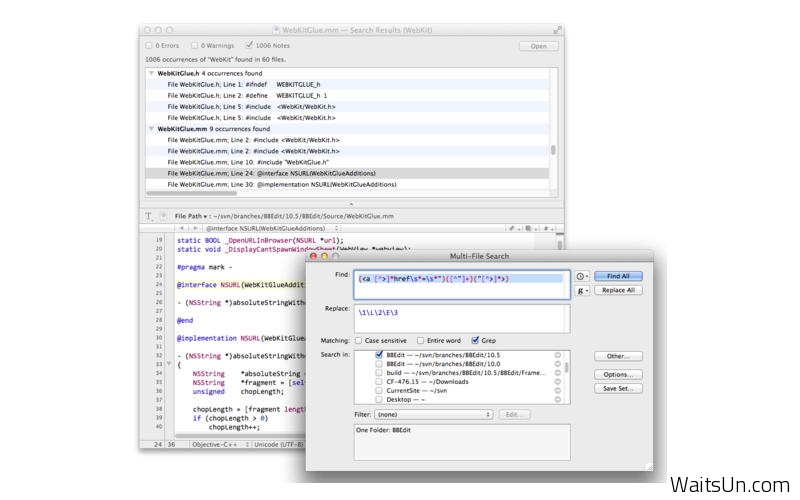Check the CF-476.15 search source

pos(379,382)
